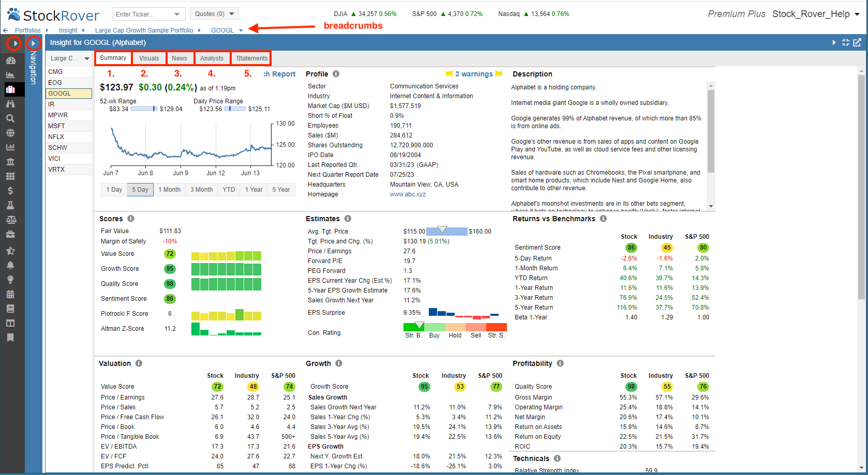Select the 5 Day chart period
Image resolution: width=868 pixels, height=475 pixels.
point(140,190)
